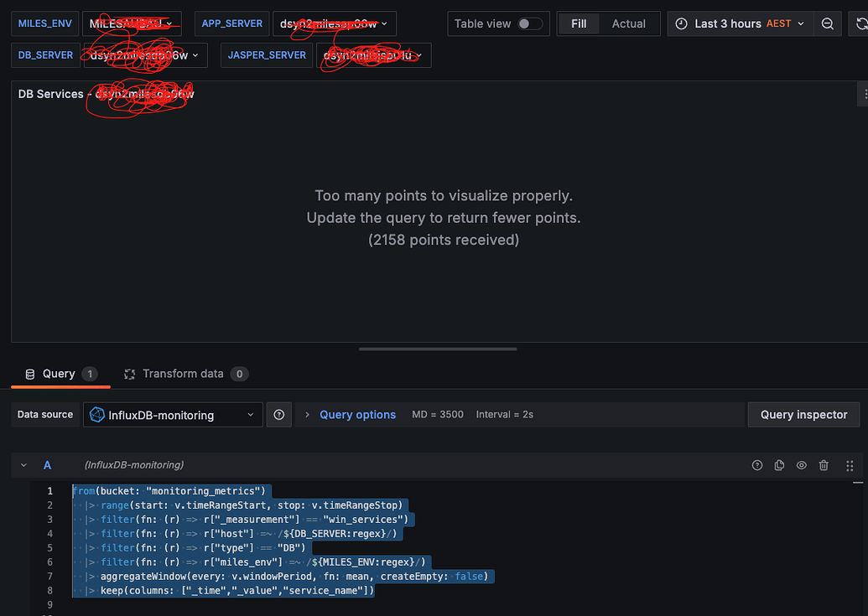
Task: Open the JASPER_SERVER variable dropdown
Action: click(x=372, y=54)
